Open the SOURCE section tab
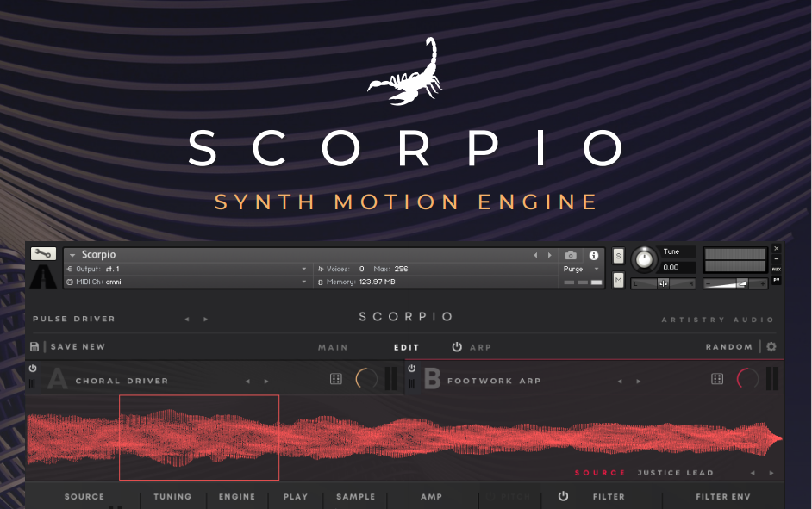The image size is (812, 509). click(84, 497)
